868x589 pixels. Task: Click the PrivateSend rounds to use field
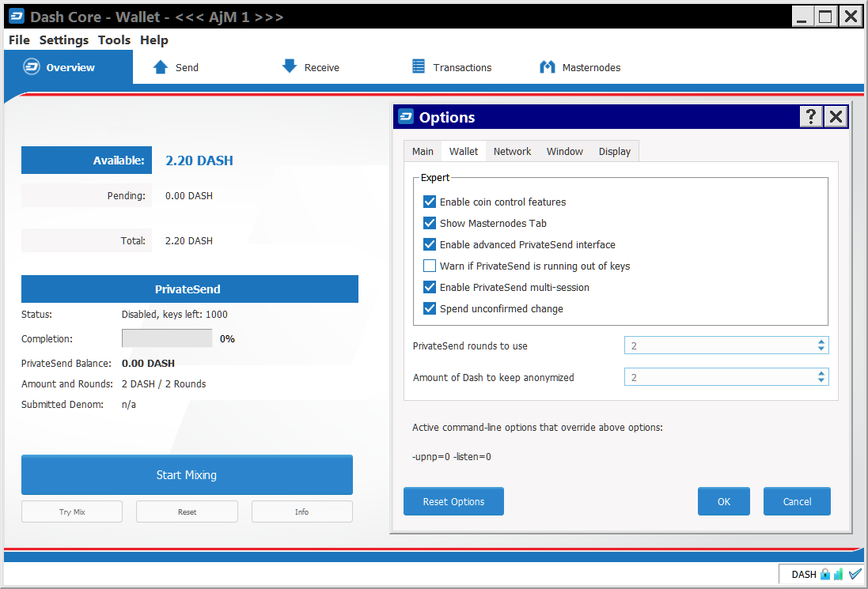pyautogui.click(x=726, y=345)
